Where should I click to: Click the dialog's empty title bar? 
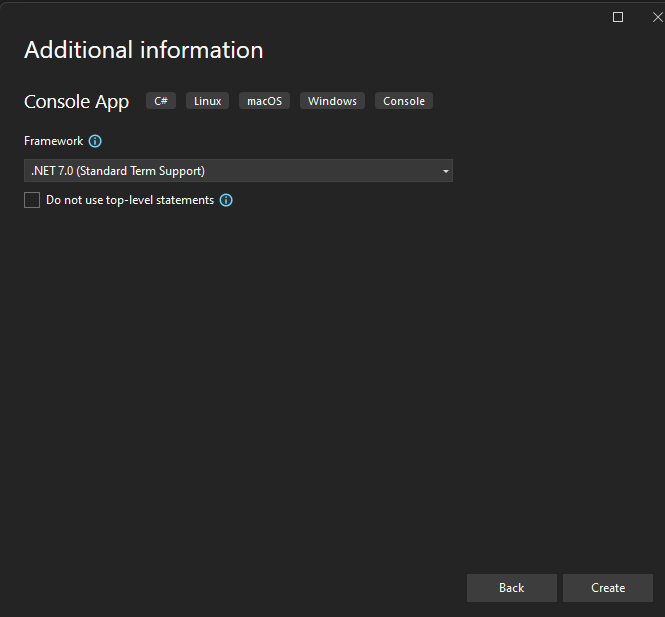[x=300, y=15]
